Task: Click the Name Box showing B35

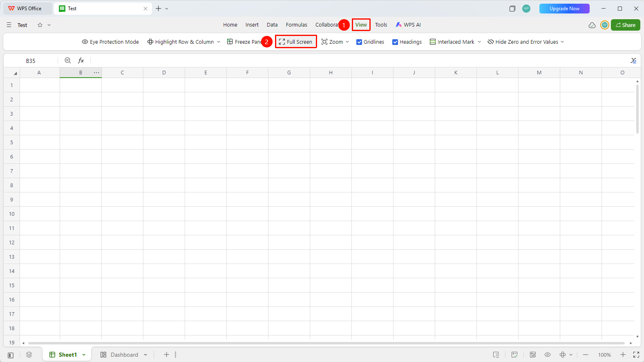Action: pos(31,61)
